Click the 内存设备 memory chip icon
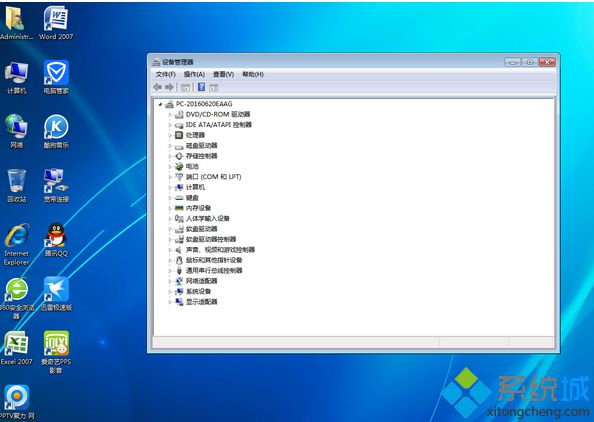 point(179,208)
